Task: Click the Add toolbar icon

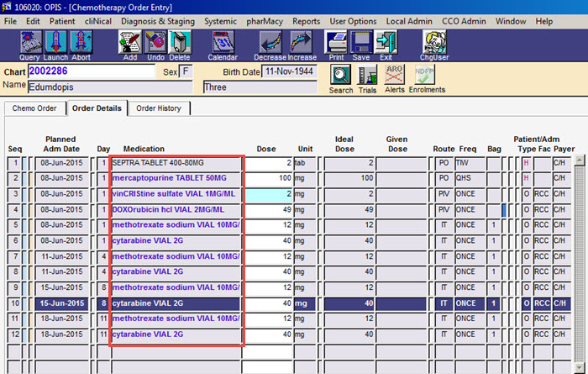Action: click(129, 43)
